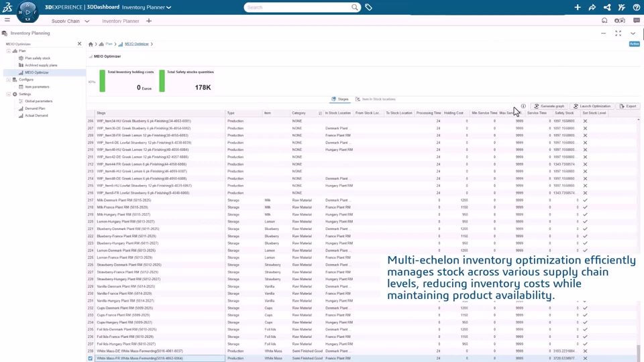Open the tag icon beside search
This screenshot has width=644, height=362.
(368, 7)
